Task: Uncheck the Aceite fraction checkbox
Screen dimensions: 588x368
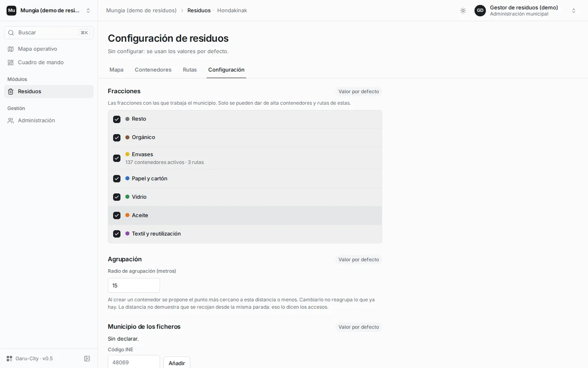Action: coord(117,215)
